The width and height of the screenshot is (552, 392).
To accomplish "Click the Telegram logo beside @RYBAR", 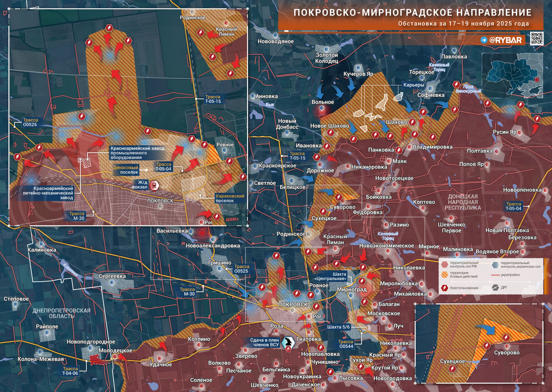I will point(484,40).
